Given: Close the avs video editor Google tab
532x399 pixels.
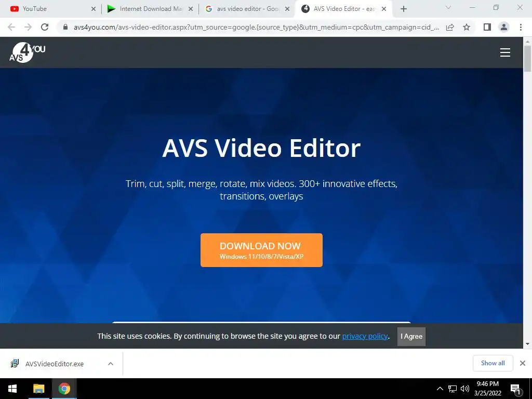Looking at the screenshot, I should coord(287,9).
